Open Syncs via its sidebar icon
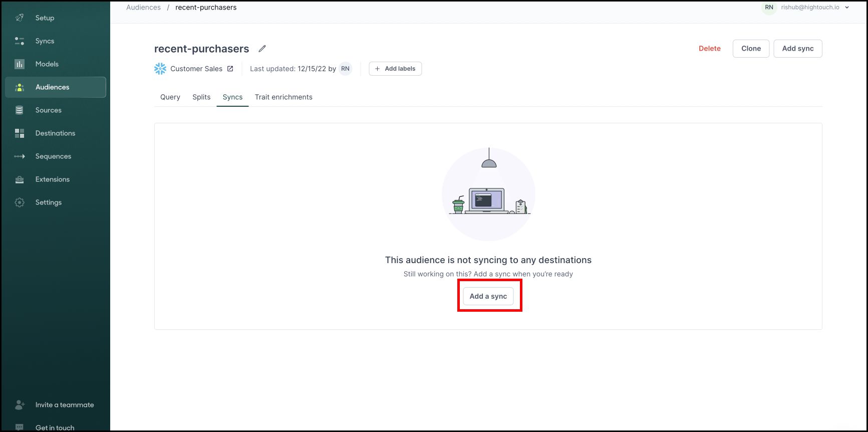 [x=20, y=41]
